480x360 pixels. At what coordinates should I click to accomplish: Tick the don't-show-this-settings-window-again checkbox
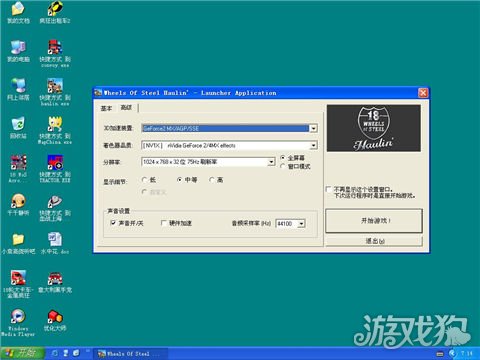[328, 189]
